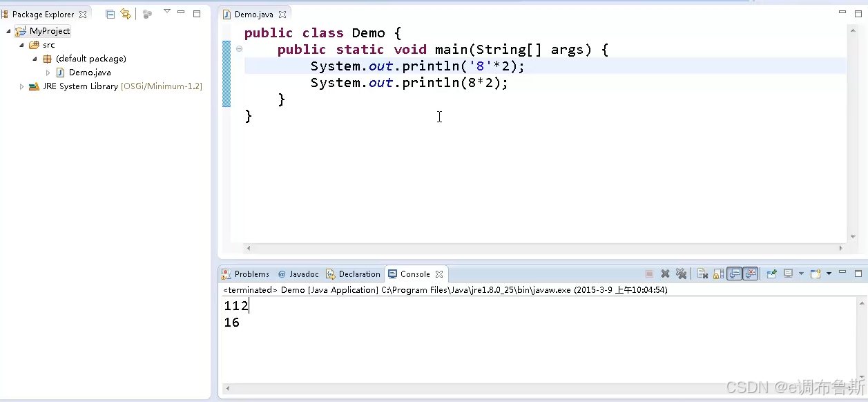Maximize the Package Explorer view
The width and height of the screenshot is (868, 402).
coord(197,13)
